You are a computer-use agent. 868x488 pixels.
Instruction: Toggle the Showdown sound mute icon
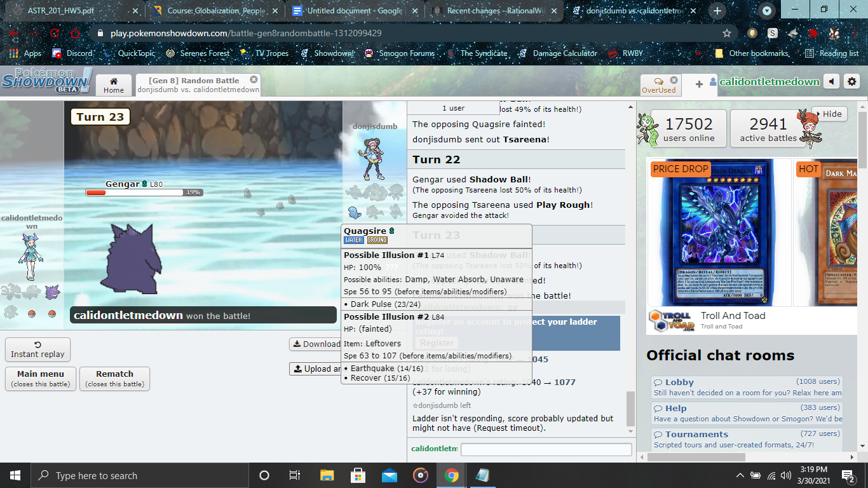coord(832,81)
